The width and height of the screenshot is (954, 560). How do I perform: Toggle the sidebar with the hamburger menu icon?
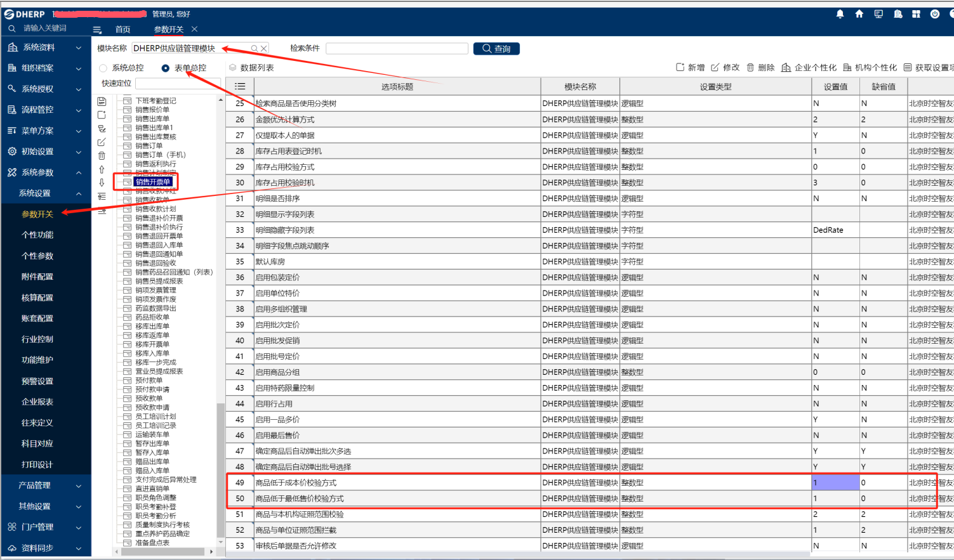97,30
